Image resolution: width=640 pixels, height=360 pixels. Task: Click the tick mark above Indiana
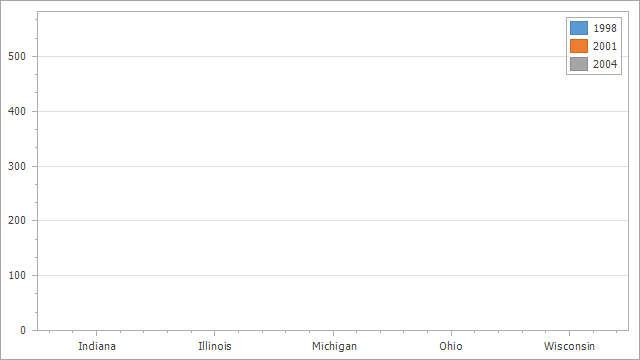[96, 333]
